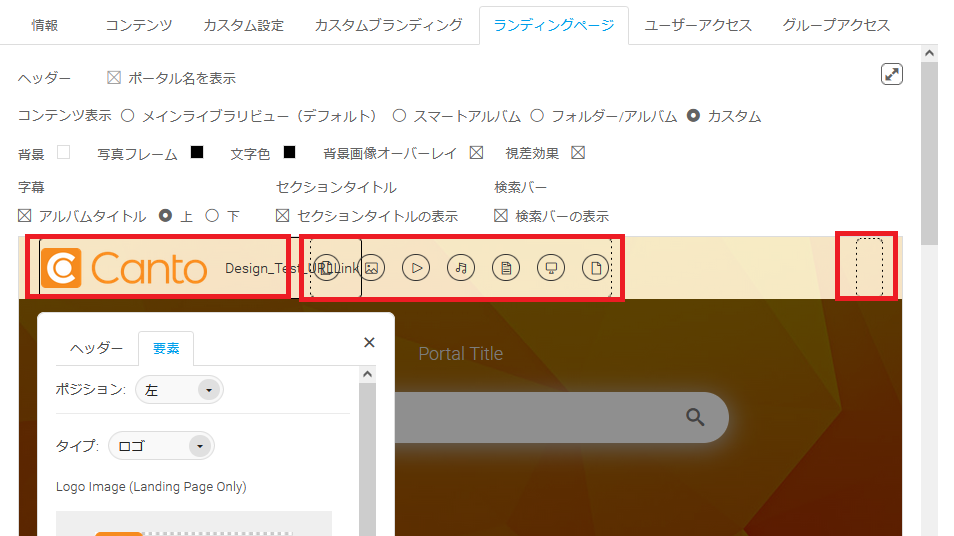
Task: Close the element settings popup panel
Action: click(369, 343)
